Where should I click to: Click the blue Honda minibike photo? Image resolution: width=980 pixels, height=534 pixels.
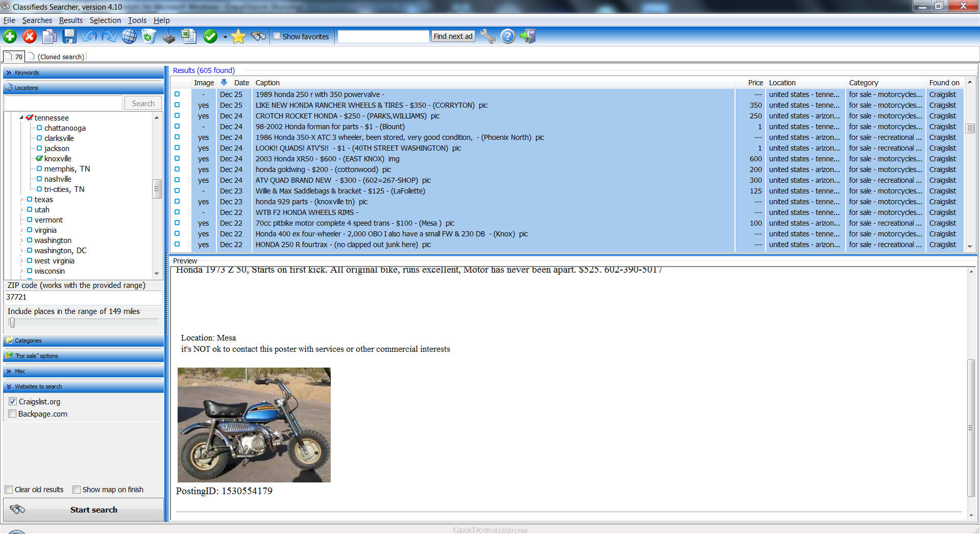[254, 425]
